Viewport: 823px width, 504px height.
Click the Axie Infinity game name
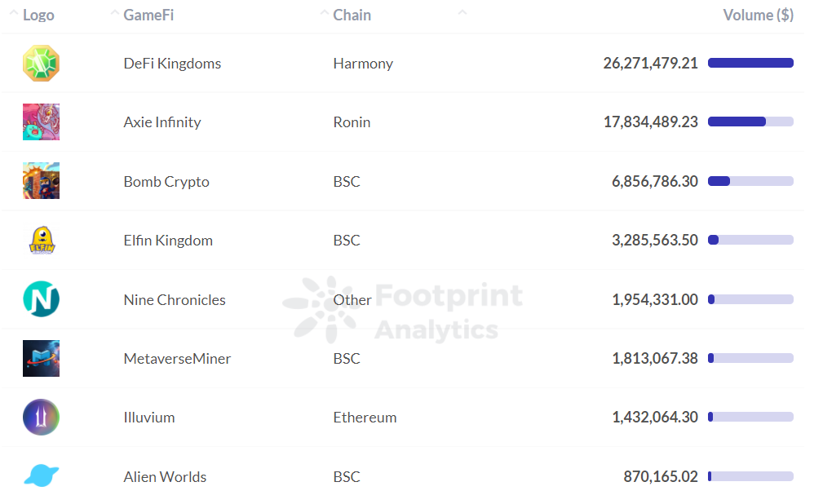pyautogui.click(x=162, y=122)
